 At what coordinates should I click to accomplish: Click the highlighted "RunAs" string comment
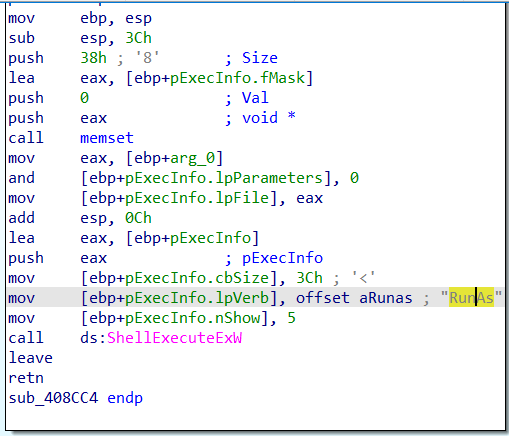[x=471, y=298]
